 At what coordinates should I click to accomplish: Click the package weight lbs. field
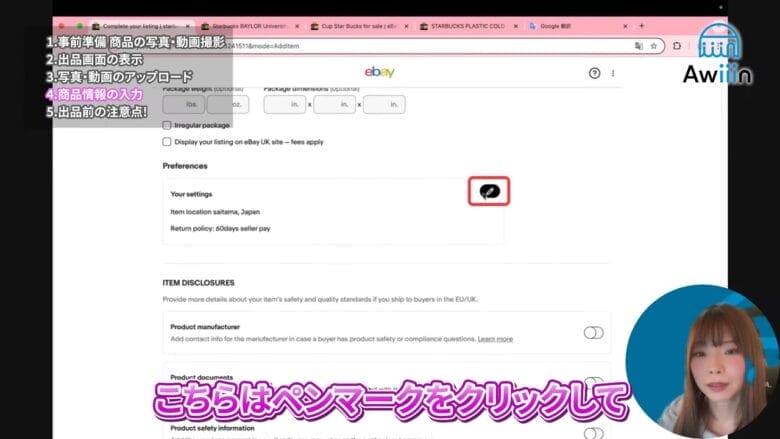tap(184, 104)
